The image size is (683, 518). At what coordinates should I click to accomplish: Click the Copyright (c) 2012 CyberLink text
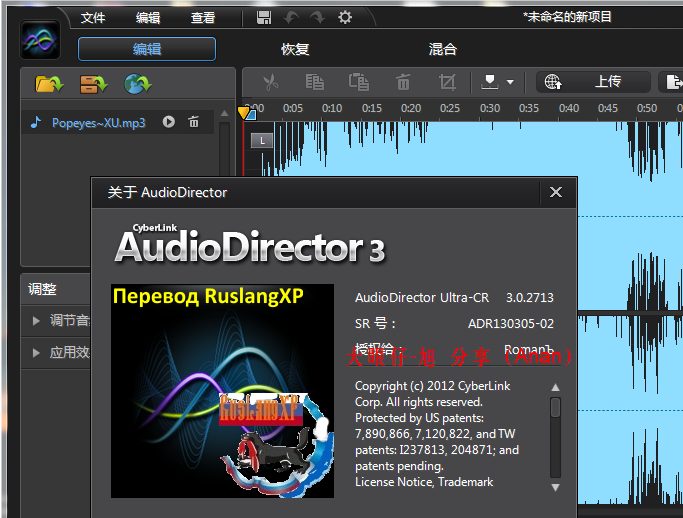coord(433,386)
